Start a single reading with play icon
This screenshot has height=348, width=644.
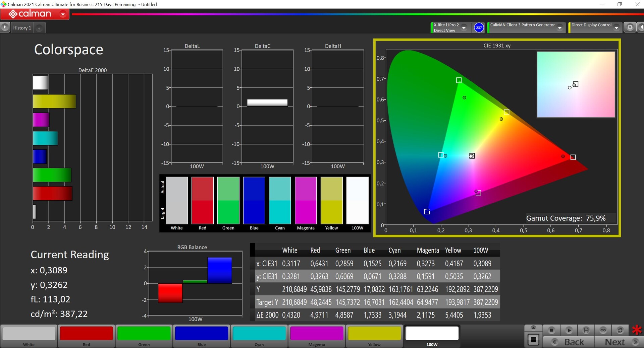point(569,330)
